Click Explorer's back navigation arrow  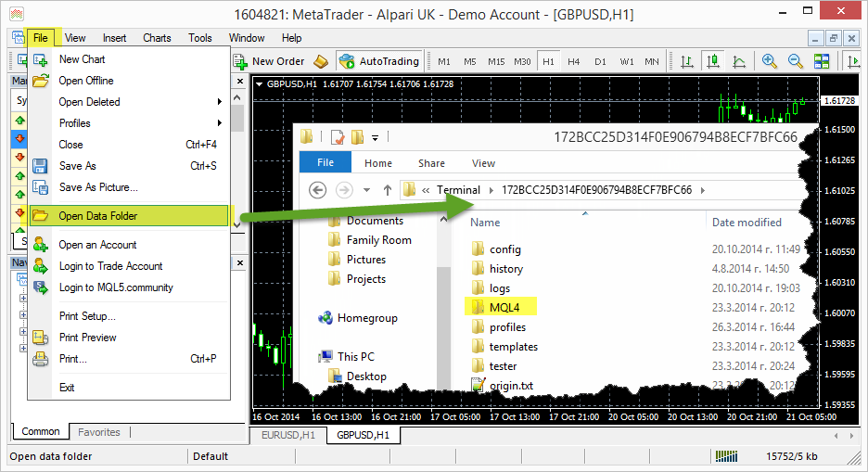click(x=317, y=190)
